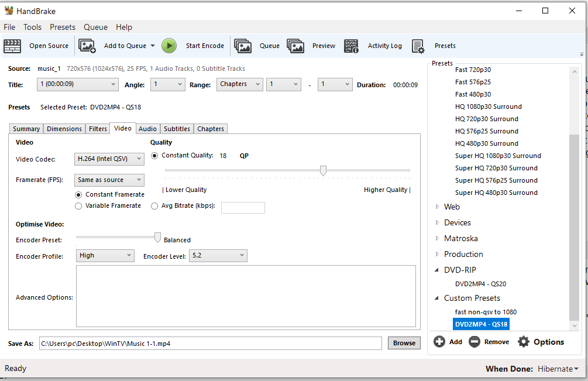Click the Options gear icon
The height and width of the screenshot is (381, 588).
pos(524,342)
